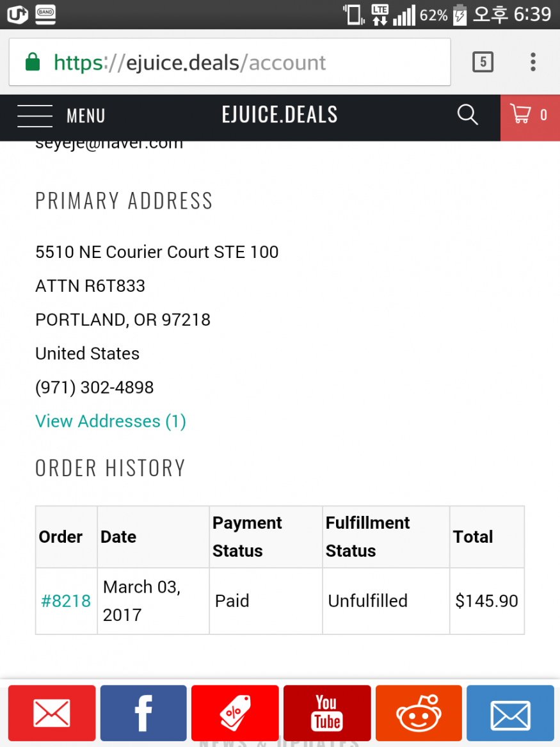The image size is (560, 747).
Task: Tap the search magnifier icon
Action: click(467, 115)
